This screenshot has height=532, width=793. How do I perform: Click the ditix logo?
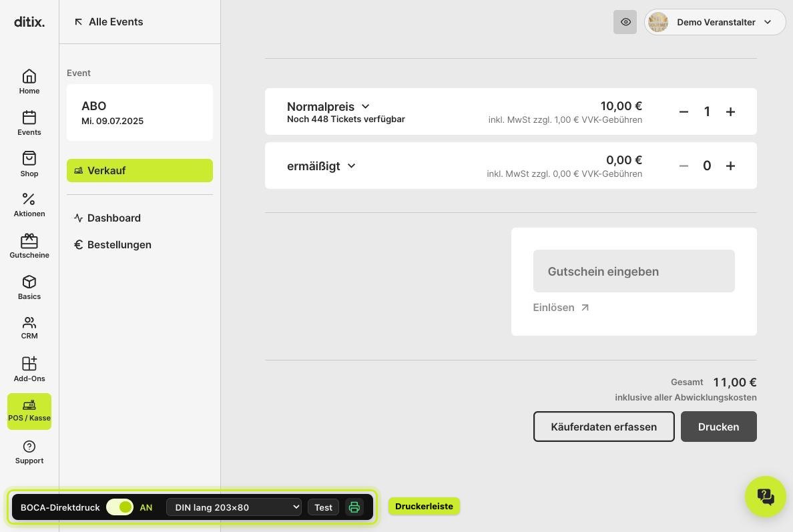29,22
